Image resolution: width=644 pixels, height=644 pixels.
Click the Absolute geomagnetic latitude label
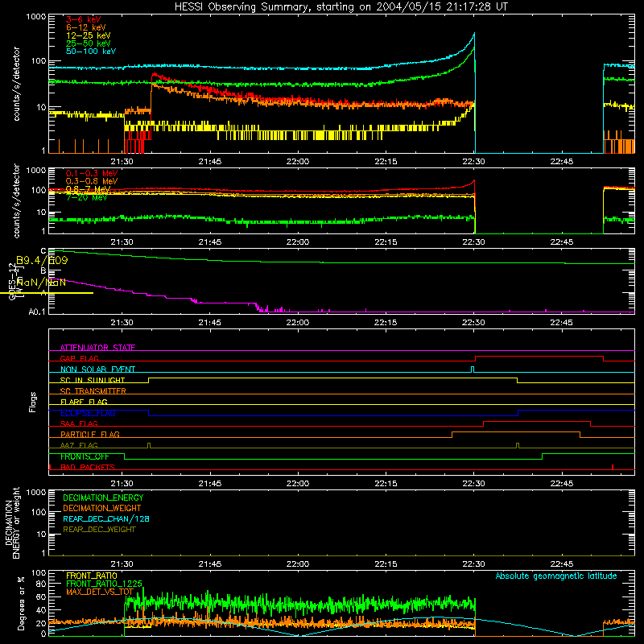click(x=556, y=576)
